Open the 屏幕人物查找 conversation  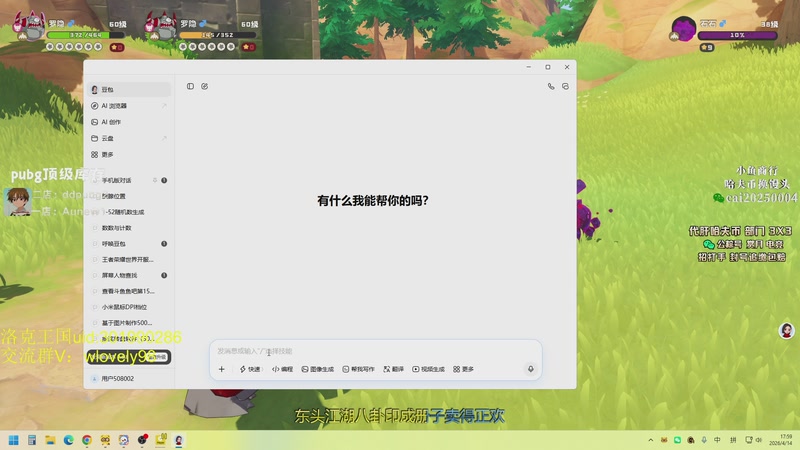(129, 275)
